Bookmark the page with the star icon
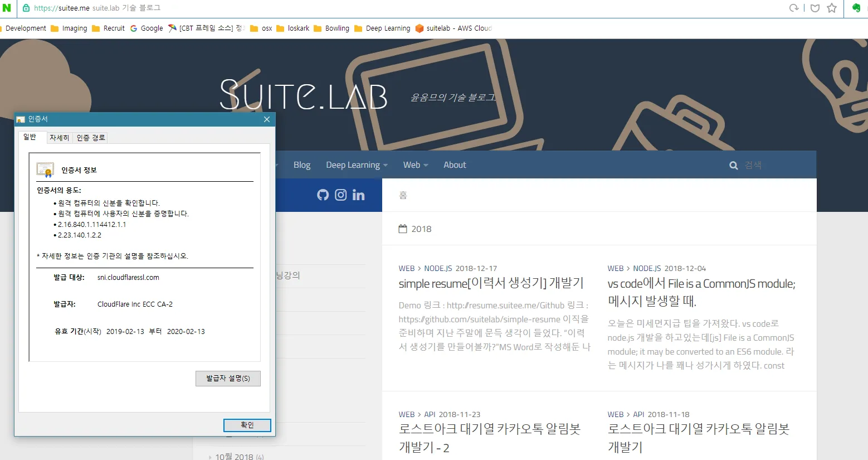This screenshot has width=868, height=460. point(832,8)
